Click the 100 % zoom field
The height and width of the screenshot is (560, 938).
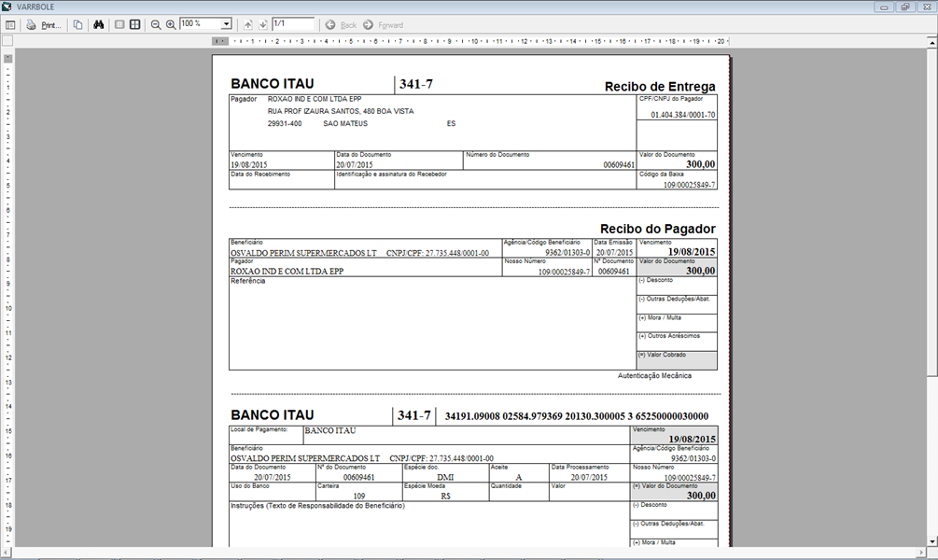[x=200, y=24]
